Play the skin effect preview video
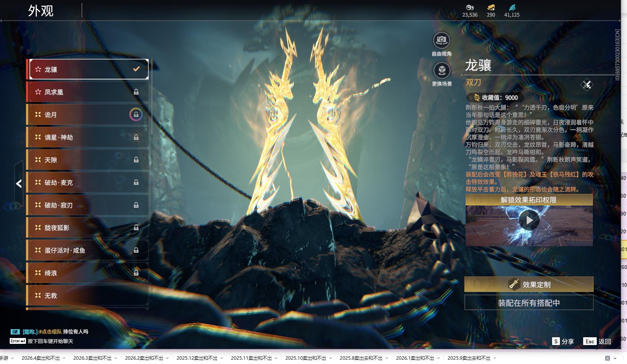 529,220
